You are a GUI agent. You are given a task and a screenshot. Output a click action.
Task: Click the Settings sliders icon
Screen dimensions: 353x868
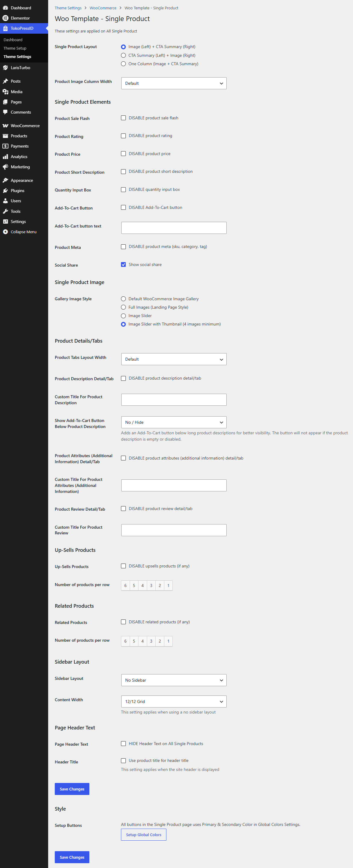tap(5, 222)
